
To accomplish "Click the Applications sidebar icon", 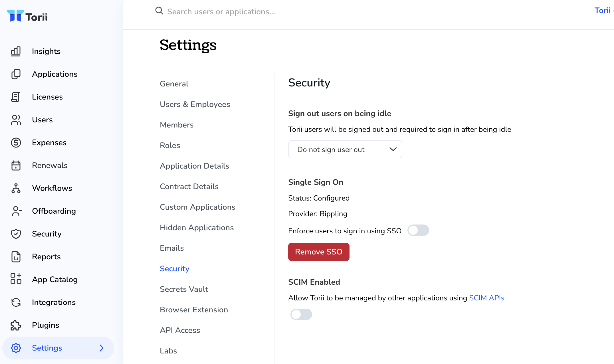I will (16, 74).
